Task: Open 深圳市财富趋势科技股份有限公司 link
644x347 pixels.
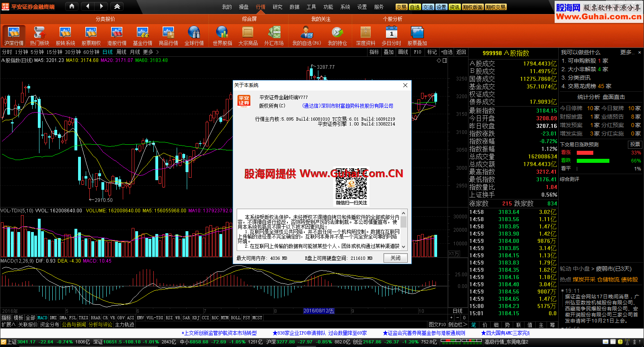Action: click(x=348, y=106)
